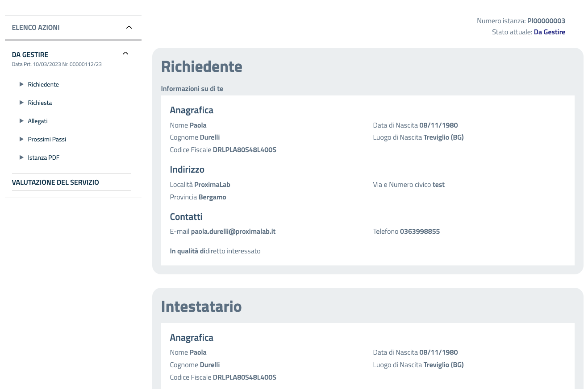
Task: Open the Allegati sidebar entry
Action: pyautogui.click(x=38, y=121)
